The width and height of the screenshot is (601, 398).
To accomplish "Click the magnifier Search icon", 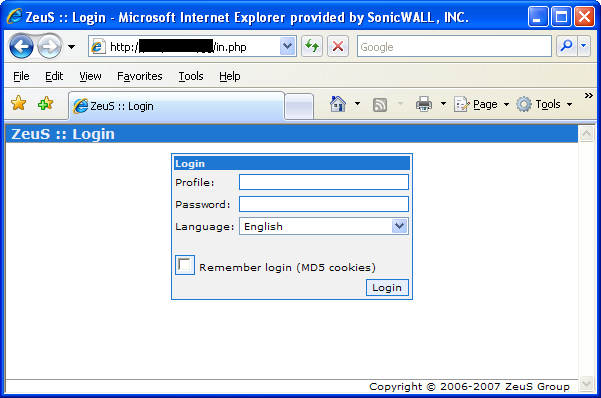I will 566,46.
